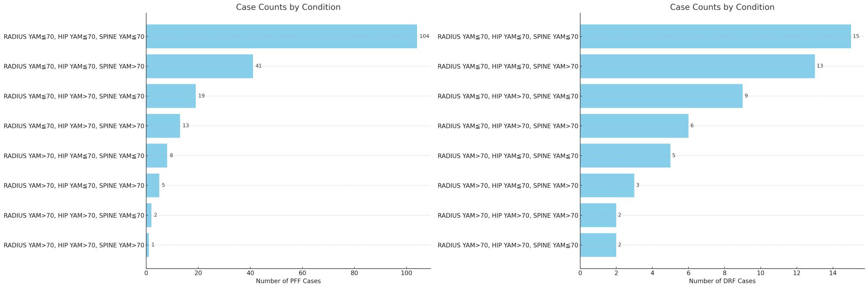868x288 pixels.
Task: Click the 104-case bar in PFF chart
Action: pyautogui.click(x=281, y=36)
